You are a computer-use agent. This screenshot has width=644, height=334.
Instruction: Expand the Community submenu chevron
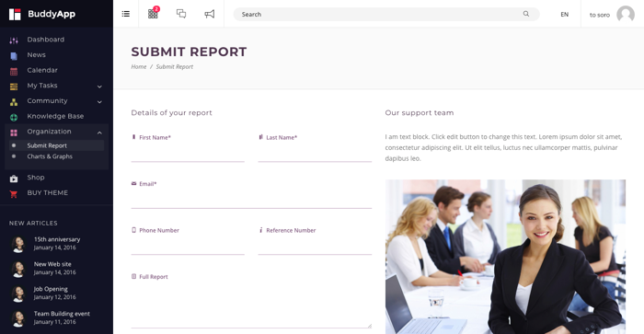tap(99, 101)
